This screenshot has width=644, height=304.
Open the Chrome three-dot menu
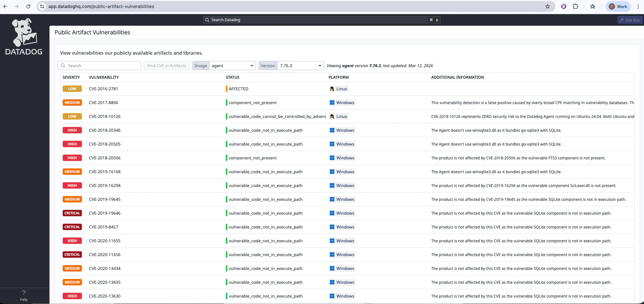click(x=638, y=6)
